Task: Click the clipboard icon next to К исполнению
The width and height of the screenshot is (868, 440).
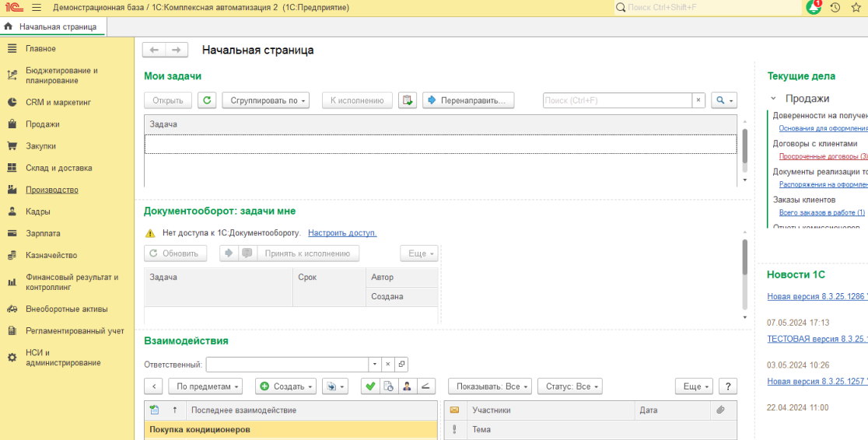Action: click(x=408, y=100)
